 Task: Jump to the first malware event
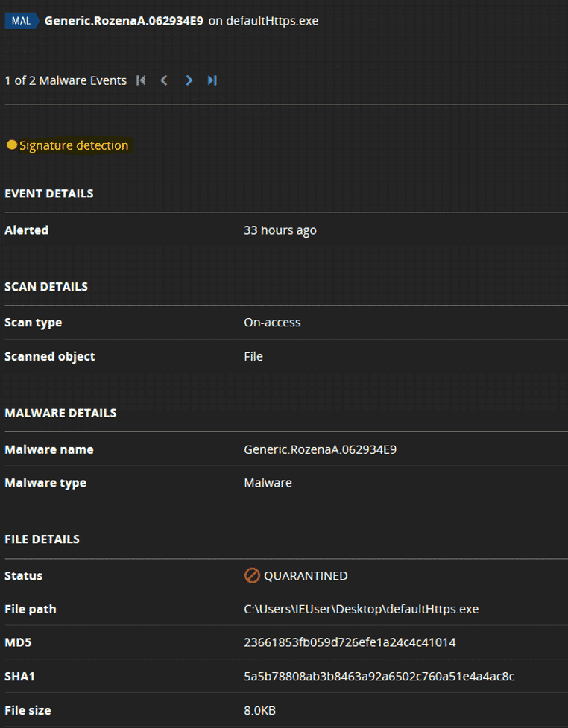pos(141,80)
